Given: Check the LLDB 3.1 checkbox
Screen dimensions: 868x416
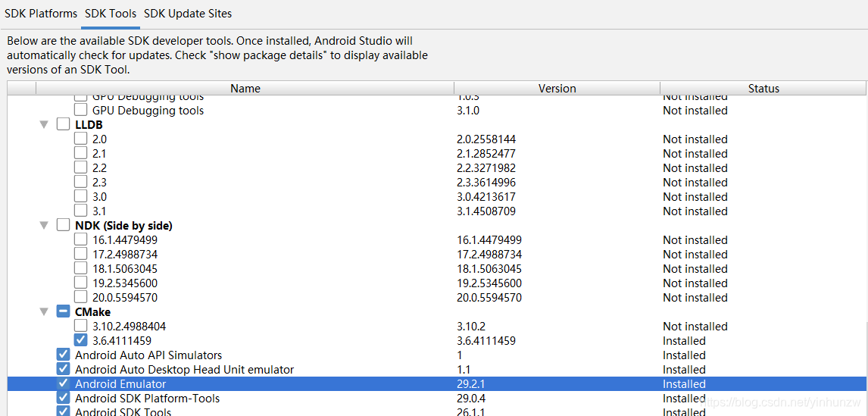Looking at the screenshot, I should 81,211.
